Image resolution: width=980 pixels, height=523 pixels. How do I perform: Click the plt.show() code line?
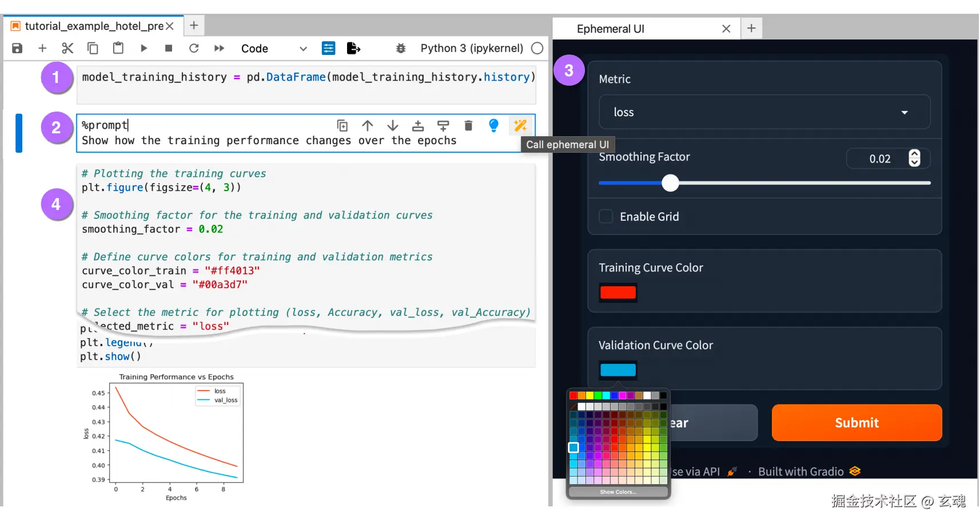(x=110, y=356)
